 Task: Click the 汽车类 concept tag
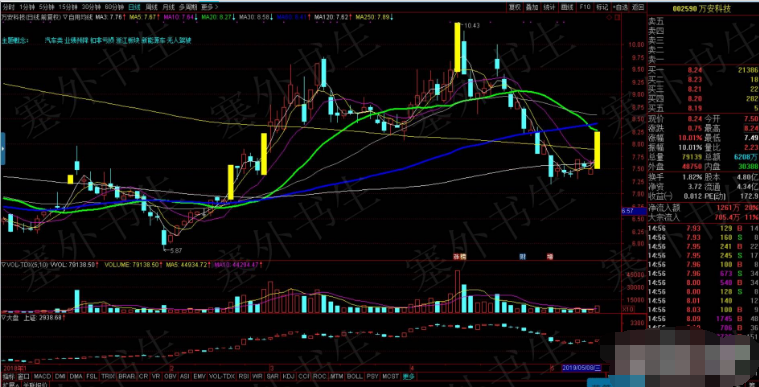click(53, 41)
